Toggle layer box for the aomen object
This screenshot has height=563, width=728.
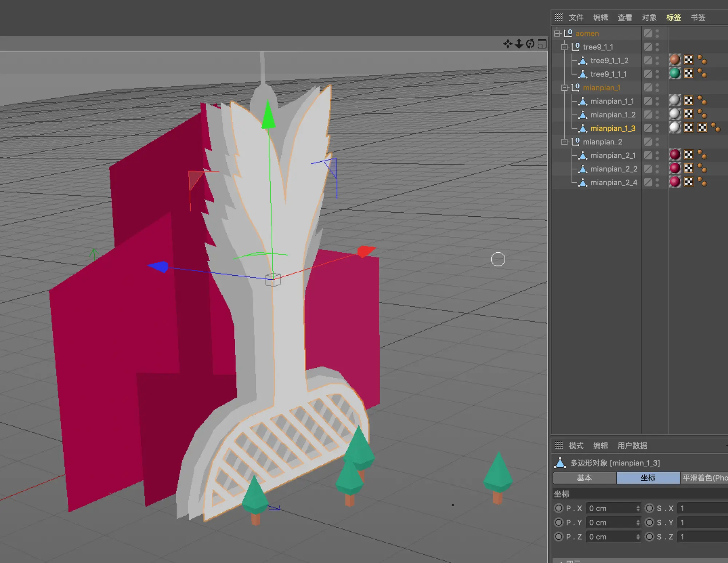pos(648,34)
